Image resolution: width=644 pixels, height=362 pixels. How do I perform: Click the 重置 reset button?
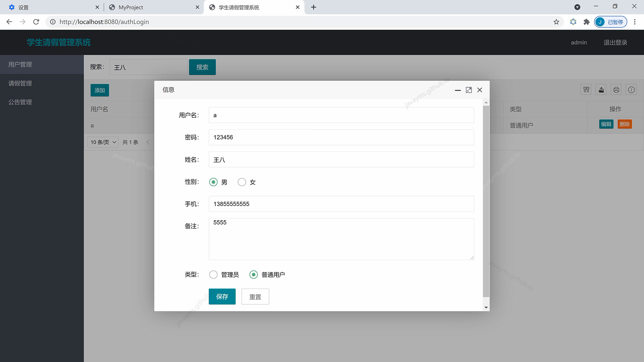255,296
